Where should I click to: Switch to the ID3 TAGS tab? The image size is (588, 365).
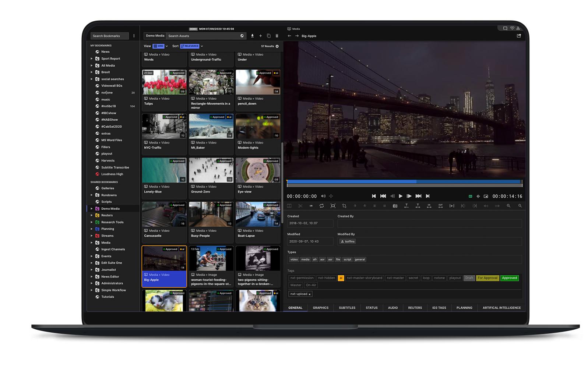439,308
